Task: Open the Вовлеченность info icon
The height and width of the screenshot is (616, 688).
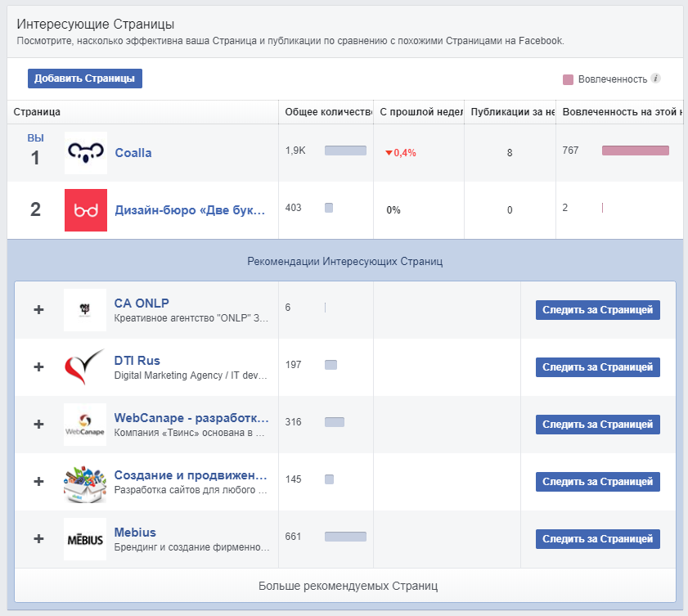Action: coord(655,79)
